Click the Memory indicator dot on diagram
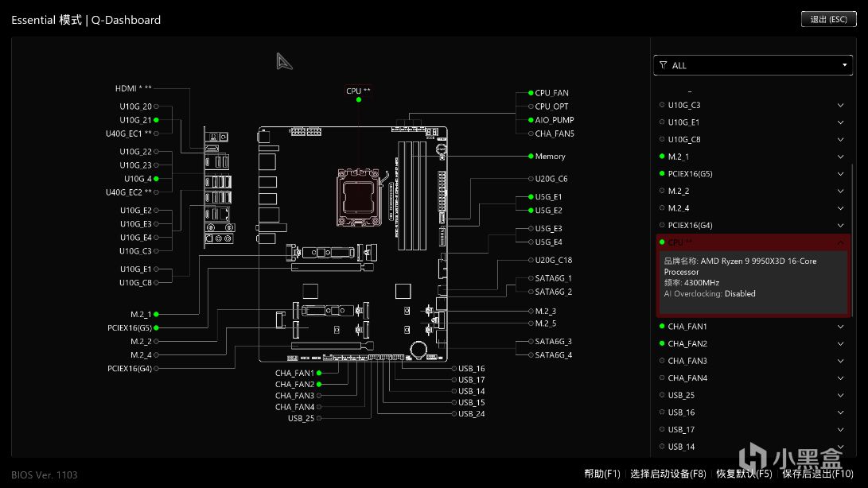 531,156
